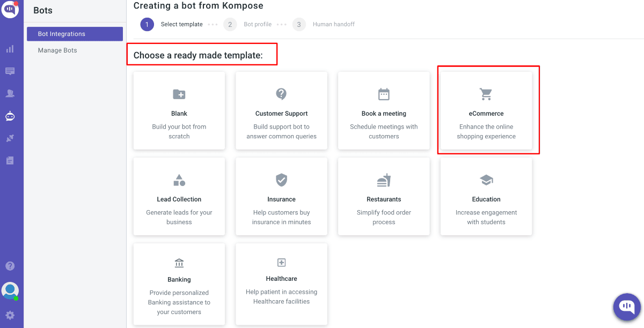Click the help question mark icon
The width and height of the screenshot is (644, 328).
(x=10, y=266)
